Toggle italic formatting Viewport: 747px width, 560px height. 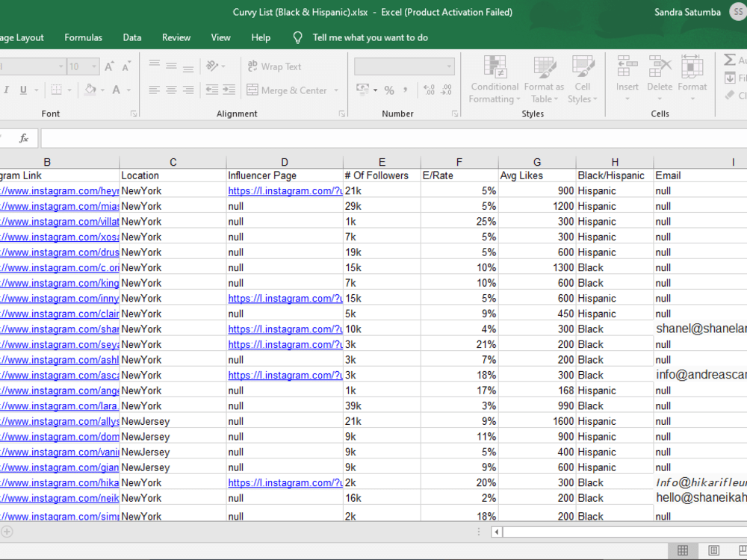(7, 90)
